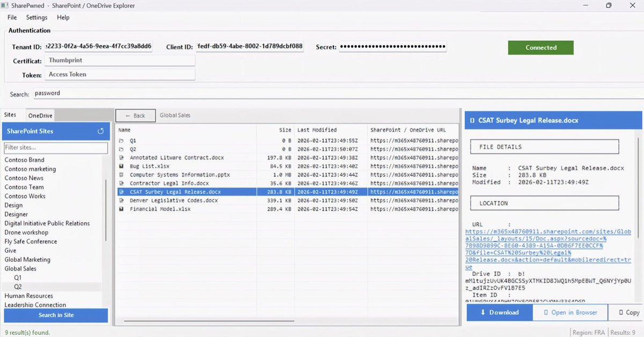Click the Client ID input field

(250, 47)
